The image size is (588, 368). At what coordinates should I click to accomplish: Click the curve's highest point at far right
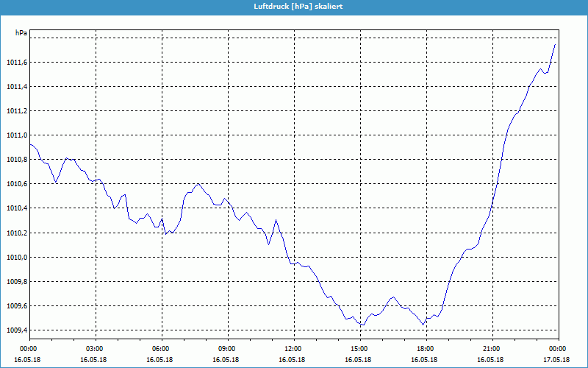555,44
